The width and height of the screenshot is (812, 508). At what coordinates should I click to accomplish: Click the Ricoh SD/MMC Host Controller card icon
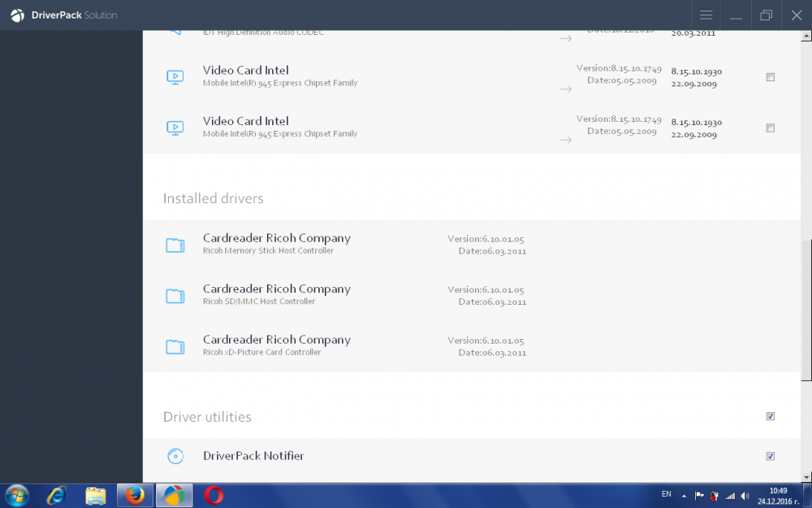tap(175, 296)
